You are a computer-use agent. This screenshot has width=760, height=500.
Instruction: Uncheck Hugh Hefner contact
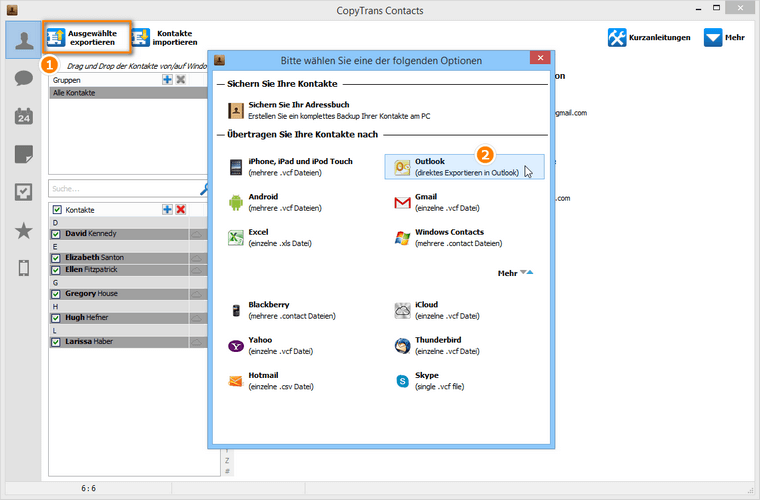pos(56,318)
